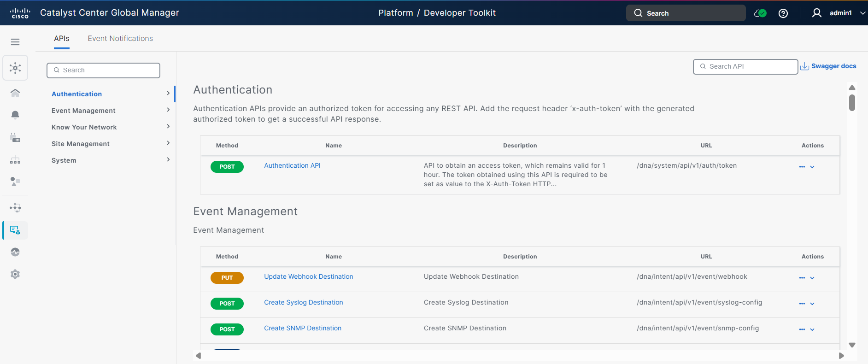The height and width of the screenshot is (364, 868).
Task: Expand the Event Management category chevron
Action: coord(168,110)
